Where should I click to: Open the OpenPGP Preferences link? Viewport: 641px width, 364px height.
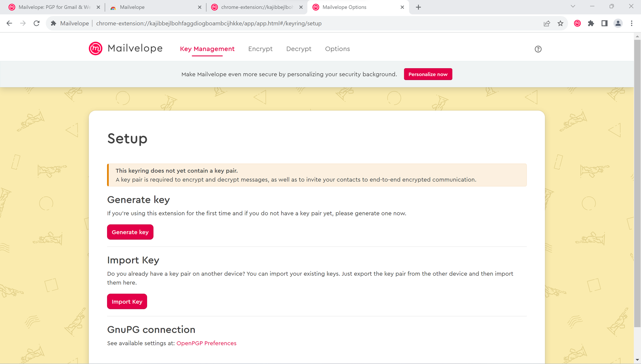[x=206, y=343]
